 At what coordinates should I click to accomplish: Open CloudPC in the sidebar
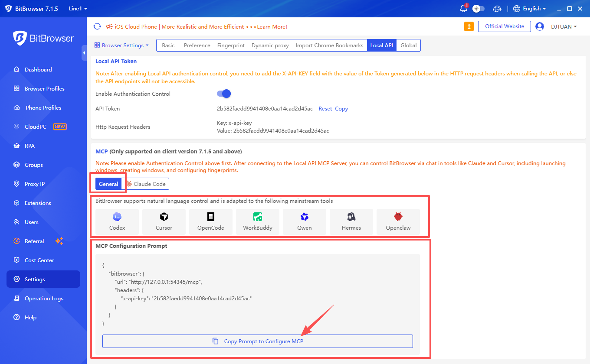click(x=43, y=127)
